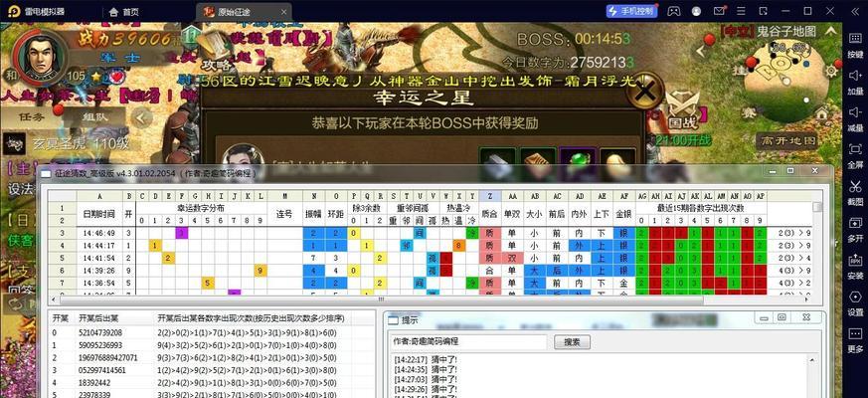The height and width of the screenshot is (398, 868).
Task: Open the minimap gear settings icon
Action: pos(832,71)
